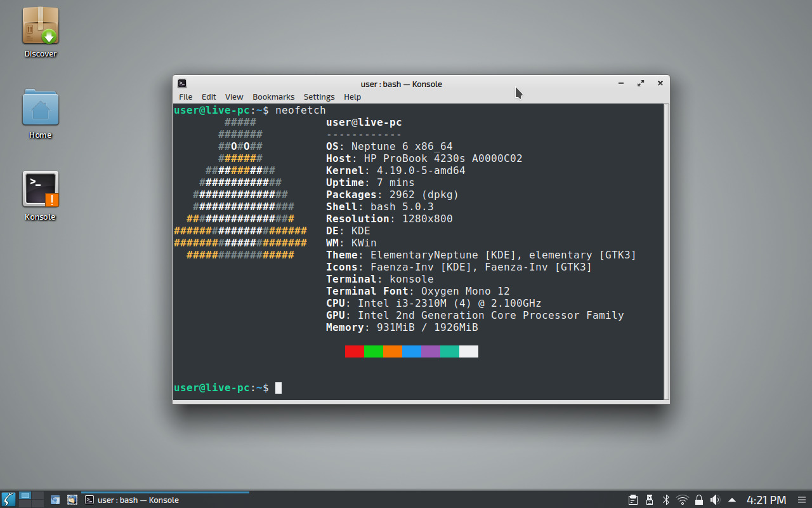This screenshot has height=508, width=812.
Task: Mute the system volume
Action: point(715,500)
